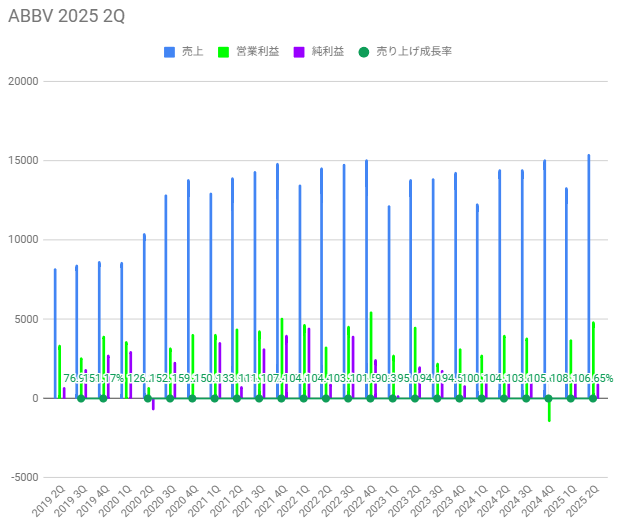Click the blue sales bar for 2019 2Q
623x532 pixels.
[x=55, y=333]
